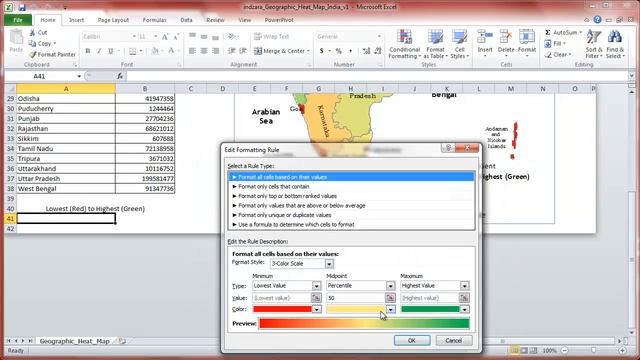Switch to the Formulas tab
640x360 pixels.
(x=154, y=20)
